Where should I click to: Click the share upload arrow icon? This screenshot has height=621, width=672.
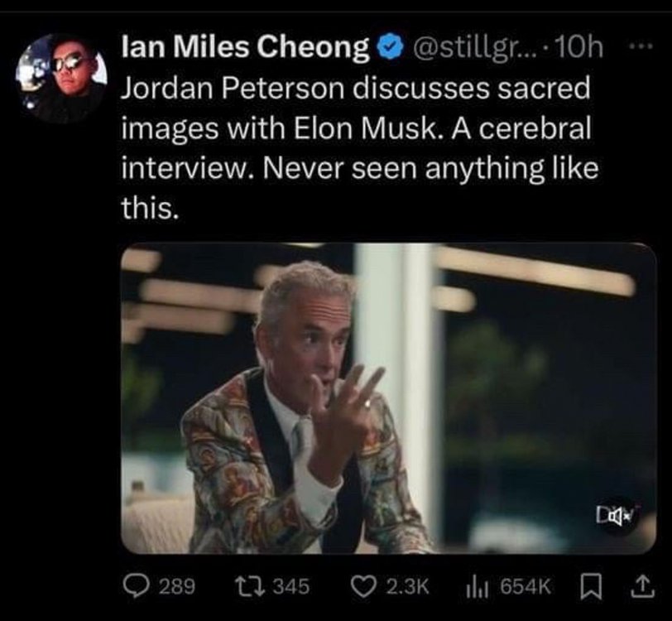click(x=640, y=586)
